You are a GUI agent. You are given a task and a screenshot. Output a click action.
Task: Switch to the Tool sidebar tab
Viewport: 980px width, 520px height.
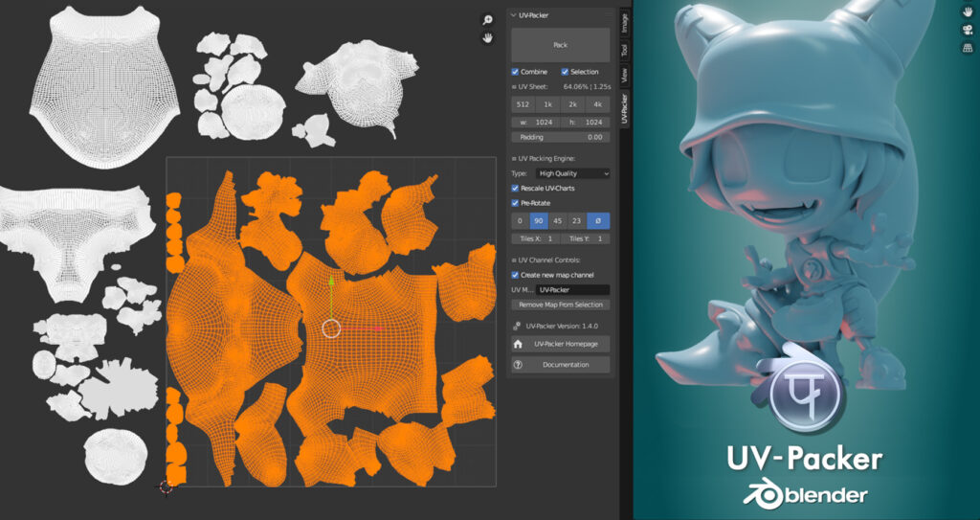(x=624, y=51)
